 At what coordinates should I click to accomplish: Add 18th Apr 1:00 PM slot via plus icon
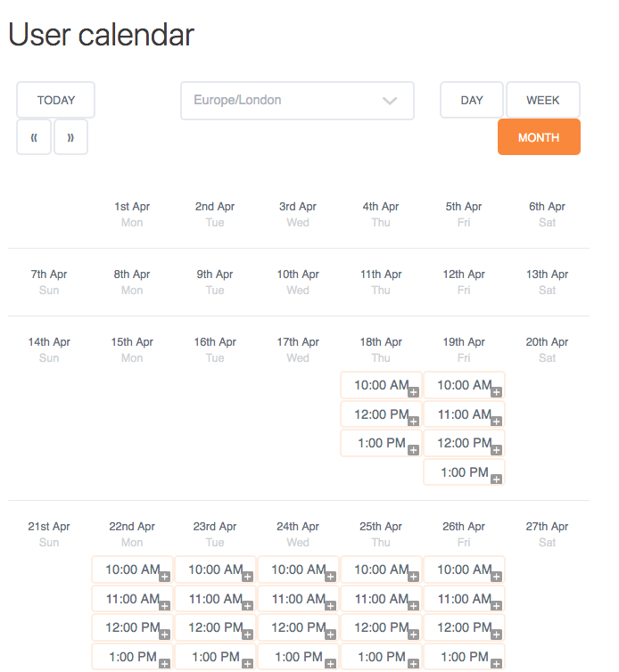coord(413,450)
